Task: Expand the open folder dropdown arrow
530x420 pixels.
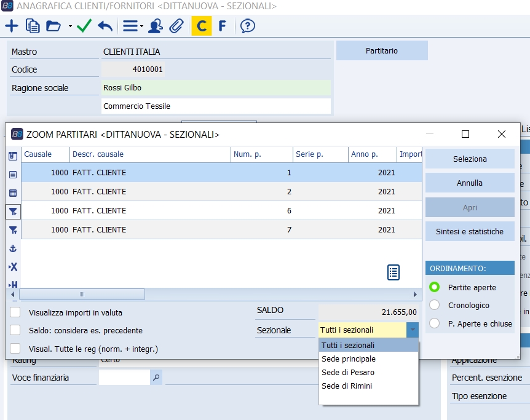Action: (x=70, y=26)
